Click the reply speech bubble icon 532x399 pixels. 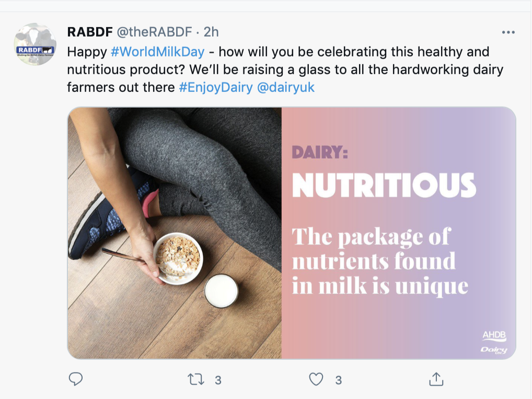[x=76, y=379]
